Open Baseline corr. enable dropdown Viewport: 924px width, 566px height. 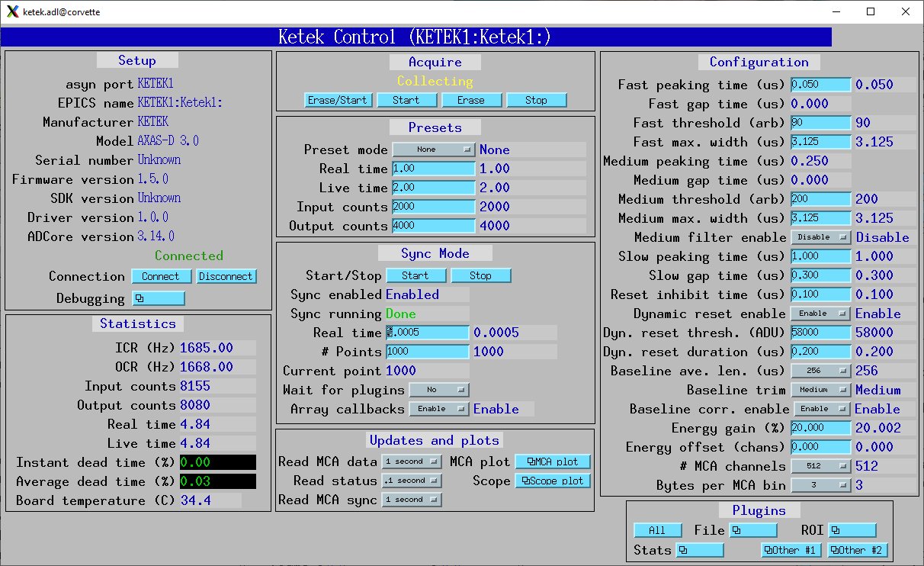[820, 409]
